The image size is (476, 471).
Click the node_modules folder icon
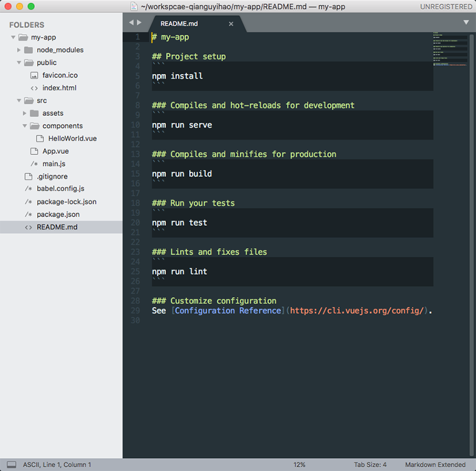pyautogui.click(x=28, y=50)
